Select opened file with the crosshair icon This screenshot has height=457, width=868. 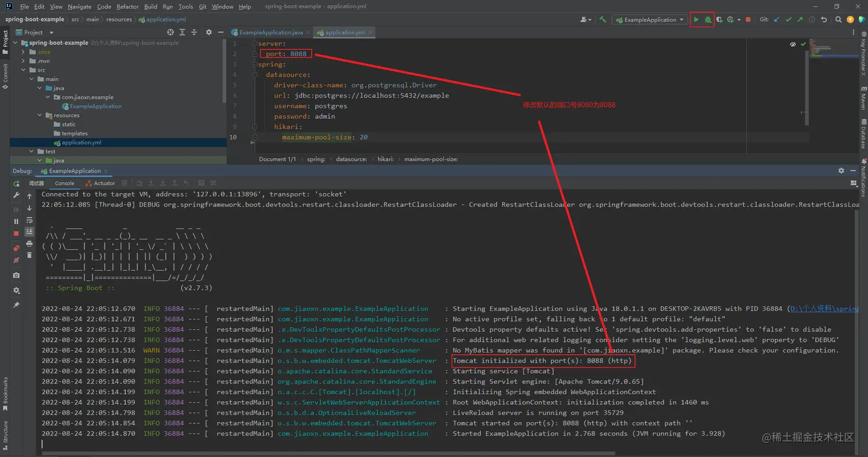(x=170, y=32)
